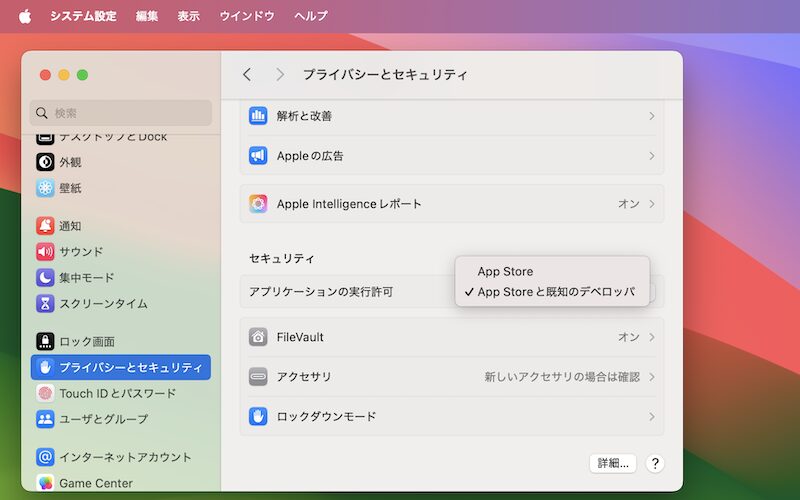
Task: Open ユーザとグループ people icon
Action: coord(45,419)
